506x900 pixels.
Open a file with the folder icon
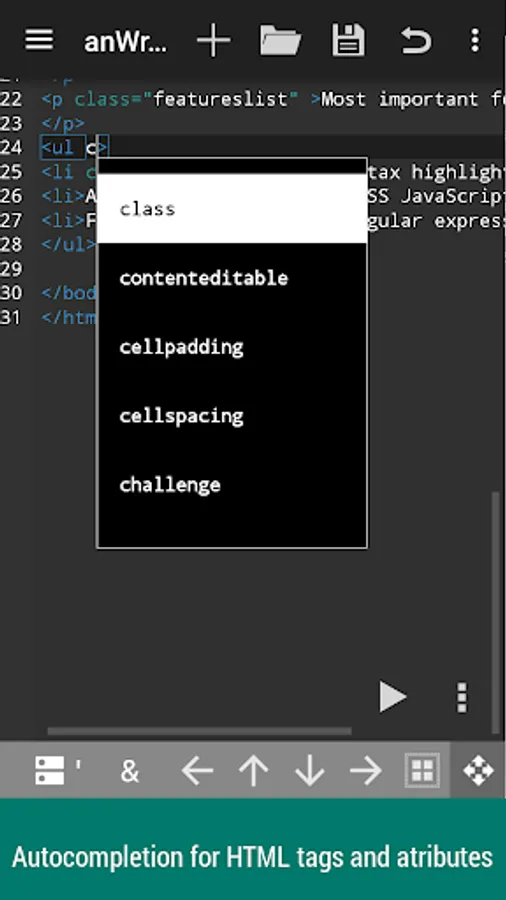(x=281, y=40)
